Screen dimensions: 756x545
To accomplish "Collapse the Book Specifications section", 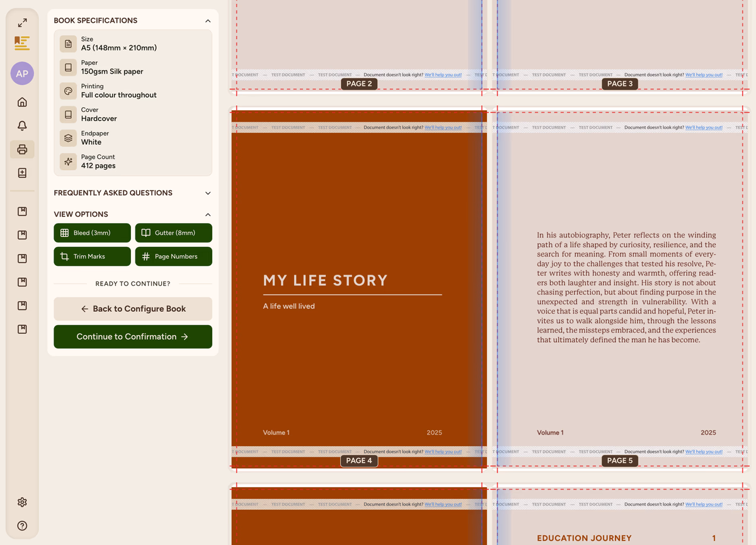I will click(x=208, y=21).
